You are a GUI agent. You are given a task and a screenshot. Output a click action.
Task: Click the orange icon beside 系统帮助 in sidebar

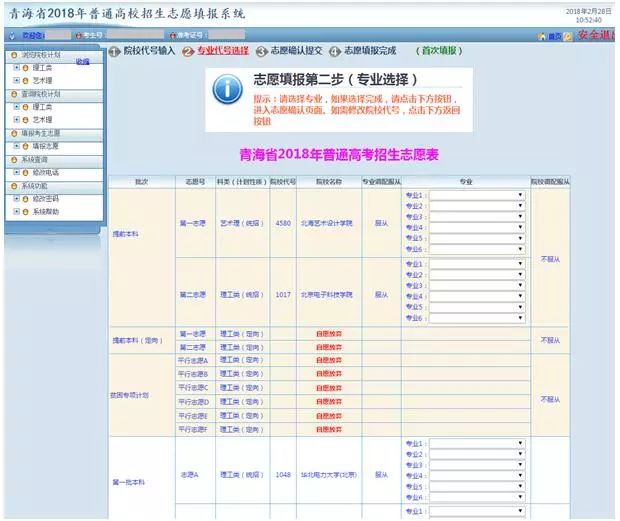24,212
